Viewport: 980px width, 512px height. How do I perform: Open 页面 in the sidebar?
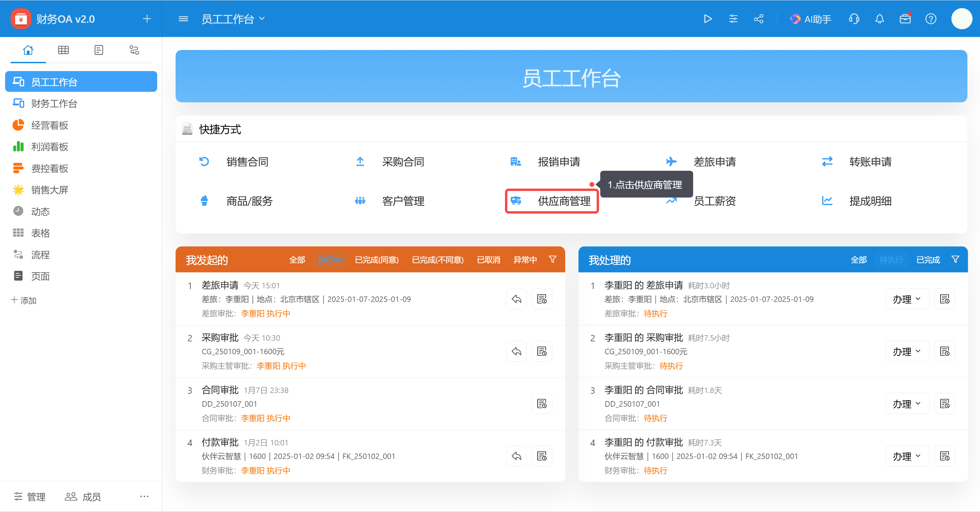(81, 276)
